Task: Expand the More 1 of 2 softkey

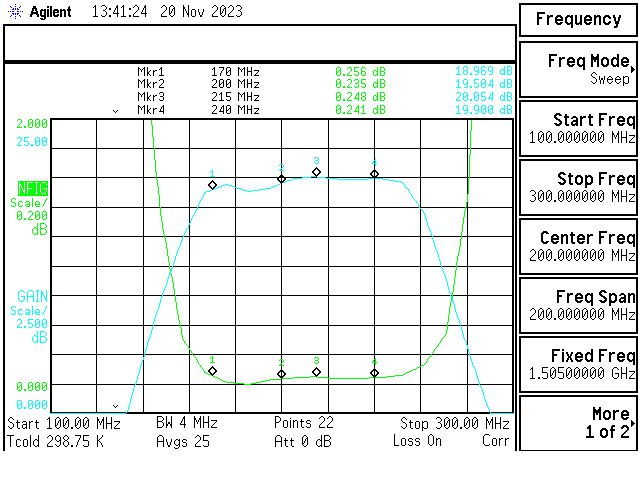Action: tap(578, 424)
